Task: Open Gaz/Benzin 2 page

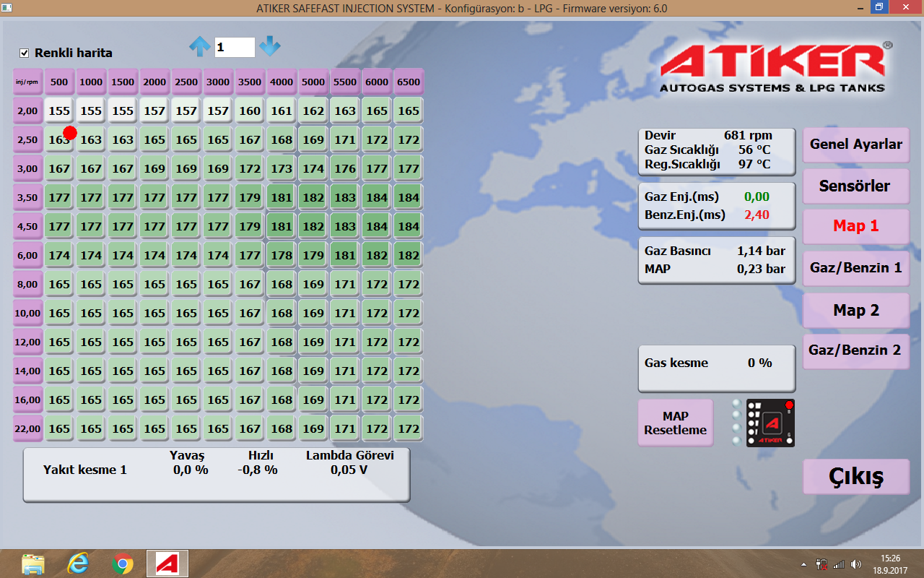Action: (856, 350)
